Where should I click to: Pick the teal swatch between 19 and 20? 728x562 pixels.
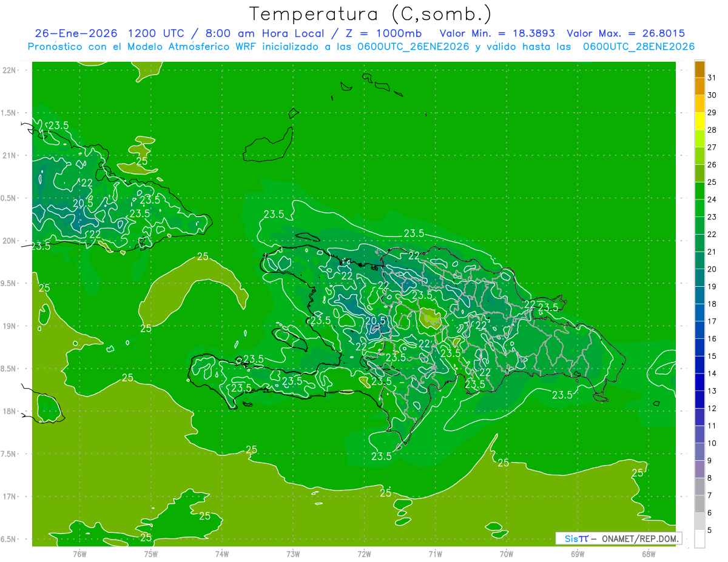click(x=699, y=278)
